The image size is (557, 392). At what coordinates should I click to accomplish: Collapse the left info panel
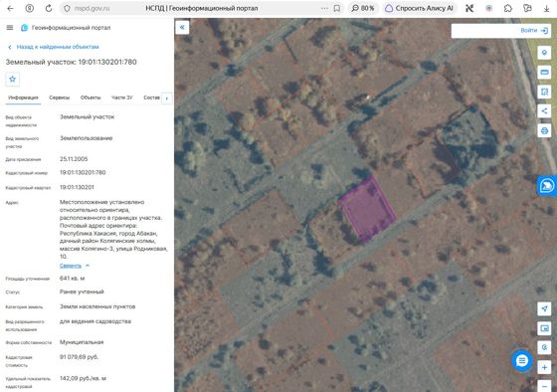click(x=182, y=28)
